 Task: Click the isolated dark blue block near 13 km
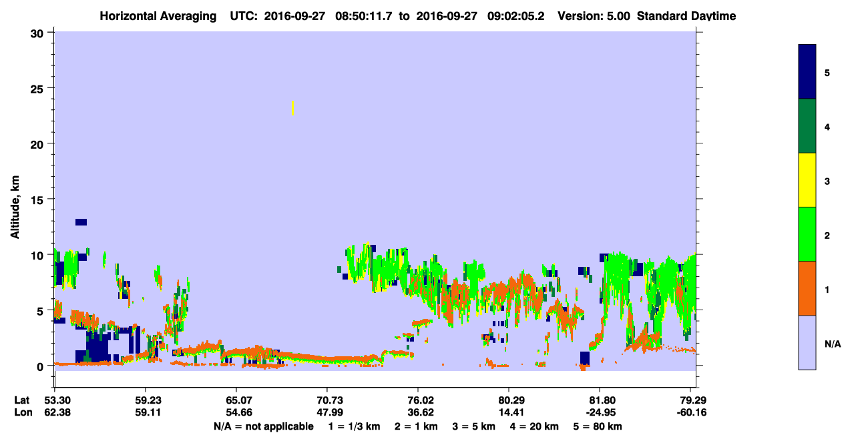point(81,222)
